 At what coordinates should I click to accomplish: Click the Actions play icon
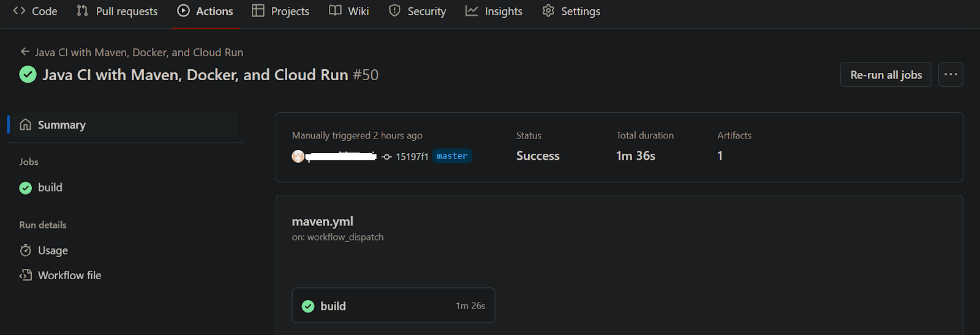point(183,10)
